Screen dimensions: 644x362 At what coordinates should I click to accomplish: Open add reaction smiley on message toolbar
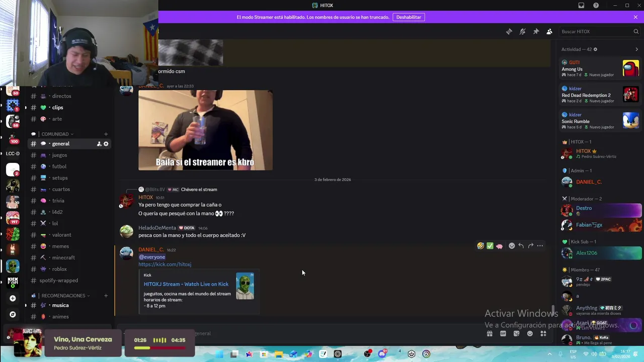click(512, 246)
